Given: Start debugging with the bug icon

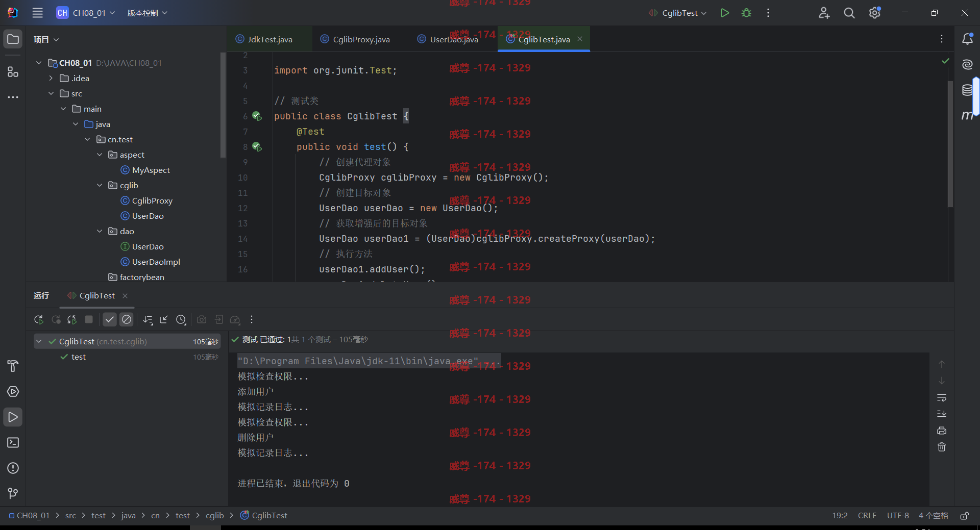Looking at the screenshot, I should tap(746, 13).
